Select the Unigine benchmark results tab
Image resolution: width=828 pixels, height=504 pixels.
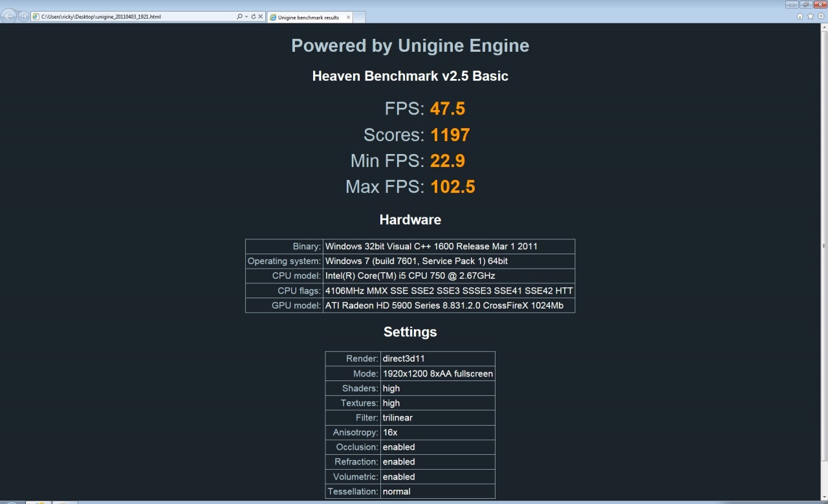(x=309, y=17)
